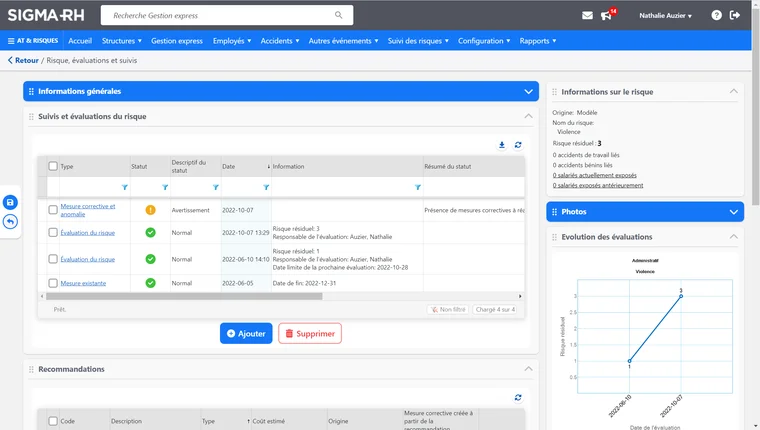Check the 2022-06-10 Évaluation du risque row
Viewport: 760px width, 430px height.
coord(53,259)
